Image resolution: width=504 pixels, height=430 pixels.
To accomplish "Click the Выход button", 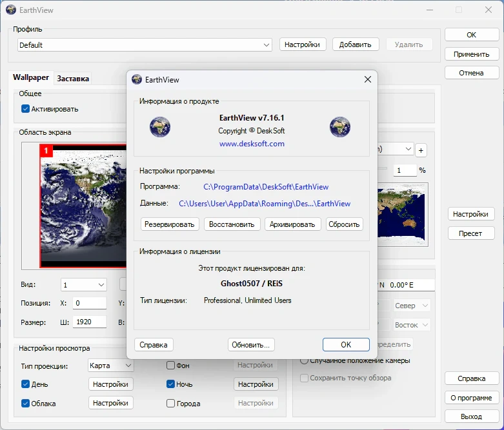I will [472, 416].
